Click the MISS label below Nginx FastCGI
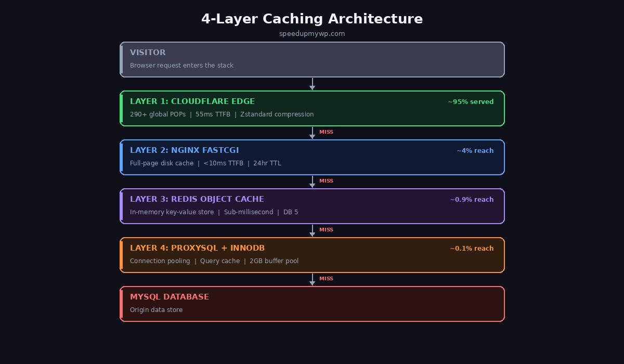The height and width of the screenshot is (364, 624). click(327, 180)
